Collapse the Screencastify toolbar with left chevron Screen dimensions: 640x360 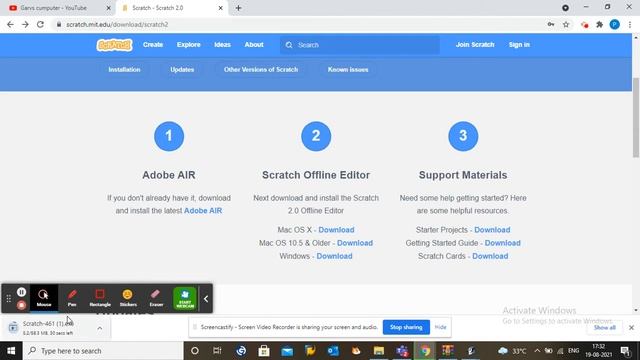pyautogui.click(x=206, y=299)
